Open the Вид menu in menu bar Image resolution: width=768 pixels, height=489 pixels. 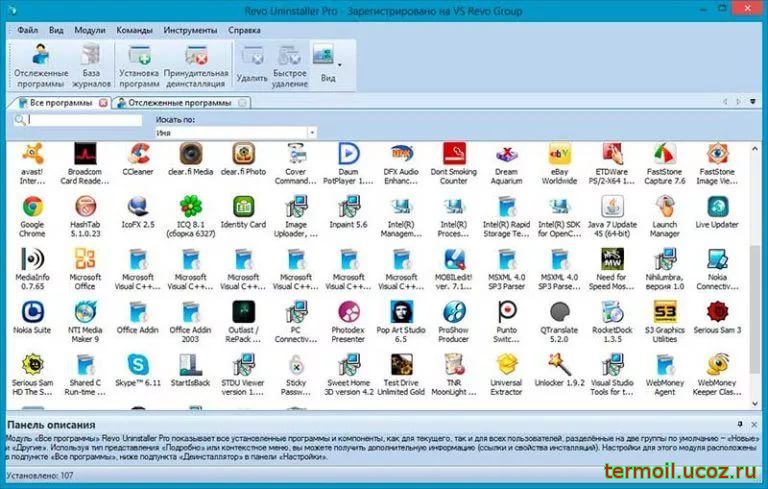pos(56,30)
